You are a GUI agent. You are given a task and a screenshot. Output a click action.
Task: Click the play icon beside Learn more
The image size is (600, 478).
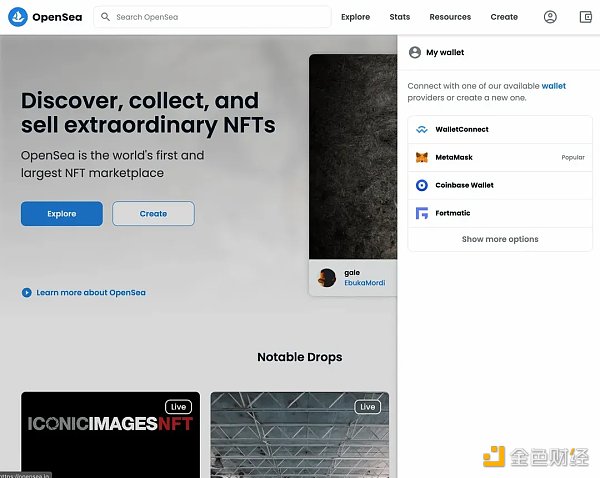click(26, 292)
